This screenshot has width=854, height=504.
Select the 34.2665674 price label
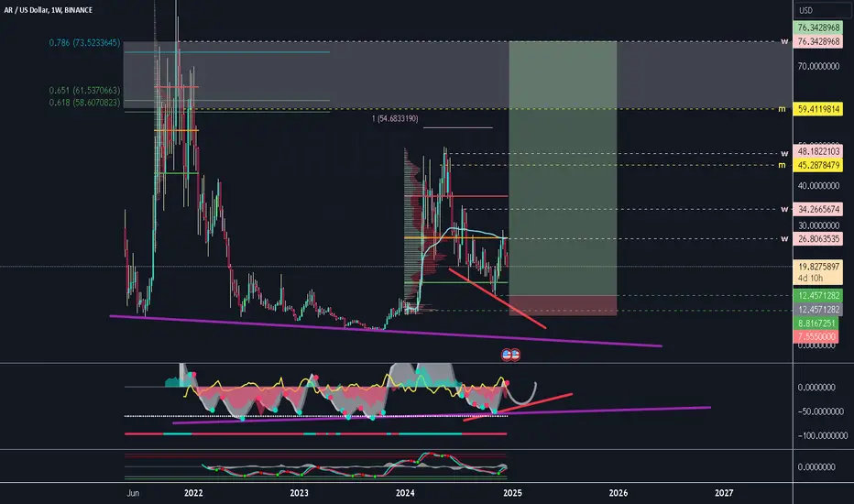pos(818,209)
